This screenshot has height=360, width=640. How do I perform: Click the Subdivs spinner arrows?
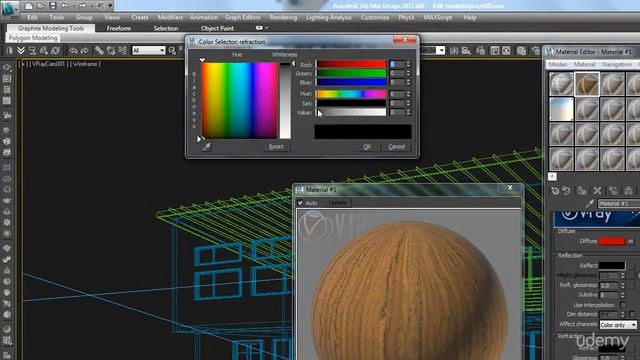click(x=623, y=295)
